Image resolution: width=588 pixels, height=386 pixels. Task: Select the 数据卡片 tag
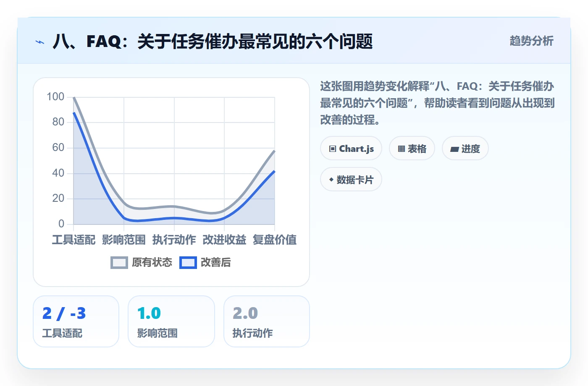coord(351,180)
